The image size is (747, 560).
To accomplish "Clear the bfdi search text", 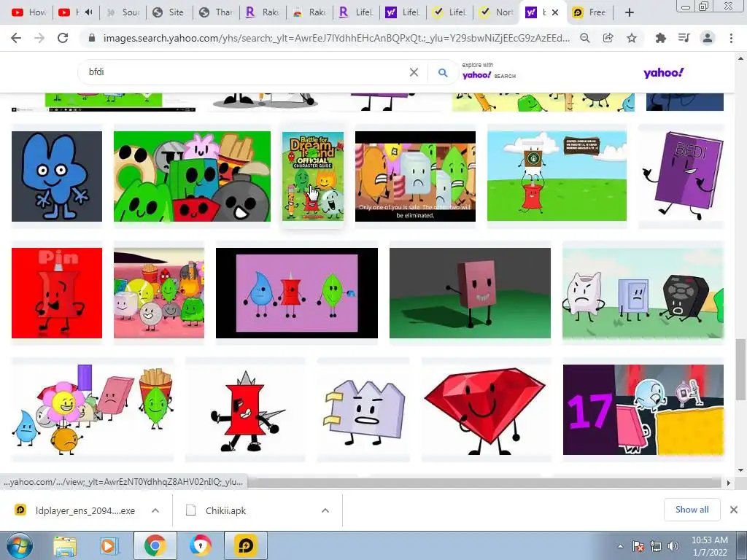I will pos(414,72).
